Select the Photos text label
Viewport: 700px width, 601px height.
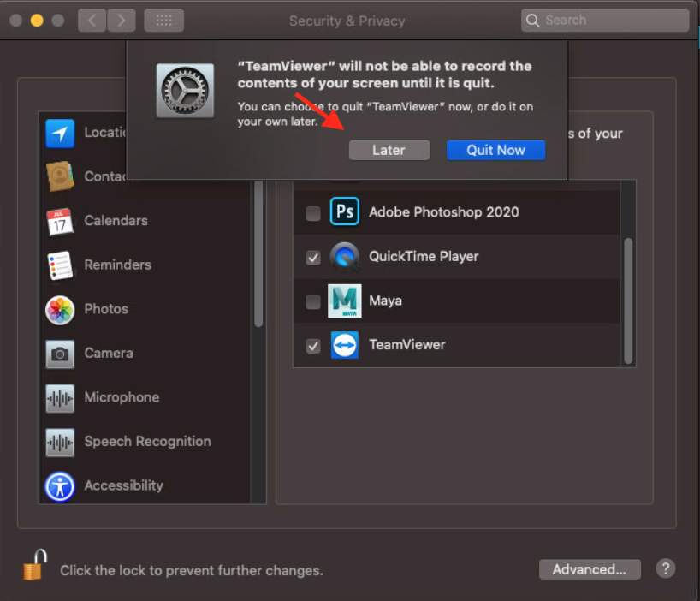106,309
